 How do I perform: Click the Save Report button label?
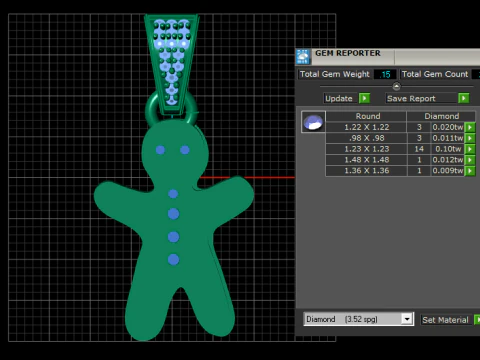tap(411, 99)
